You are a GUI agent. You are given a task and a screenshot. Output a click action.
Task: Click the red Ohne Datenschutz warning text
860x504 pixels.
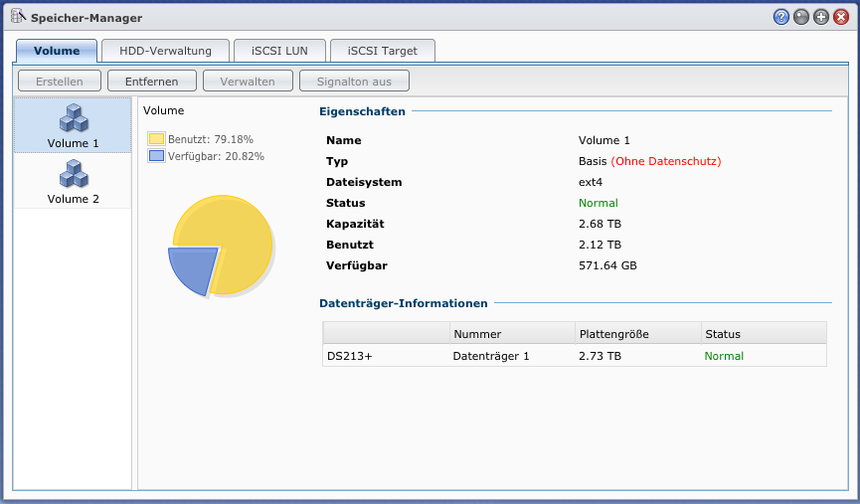tap(666, 161)
